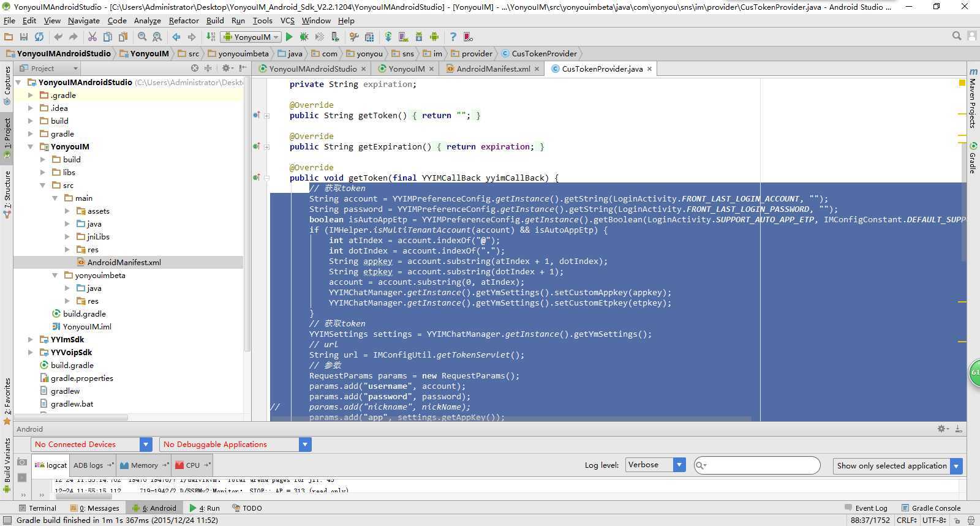Click the Open file toolbar icon
The height and width of the screenshot is (526, 980).
(9, 37)
